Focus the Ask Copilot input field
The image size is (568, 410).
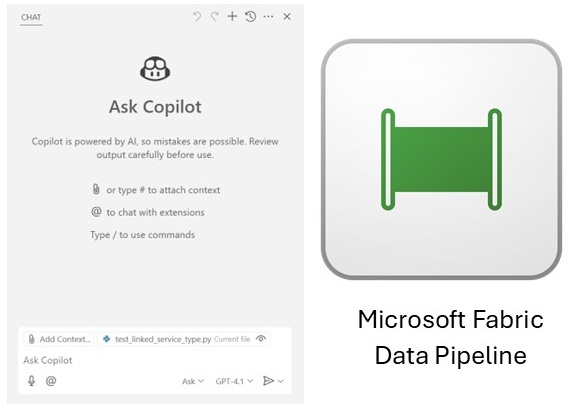[155, 360]
